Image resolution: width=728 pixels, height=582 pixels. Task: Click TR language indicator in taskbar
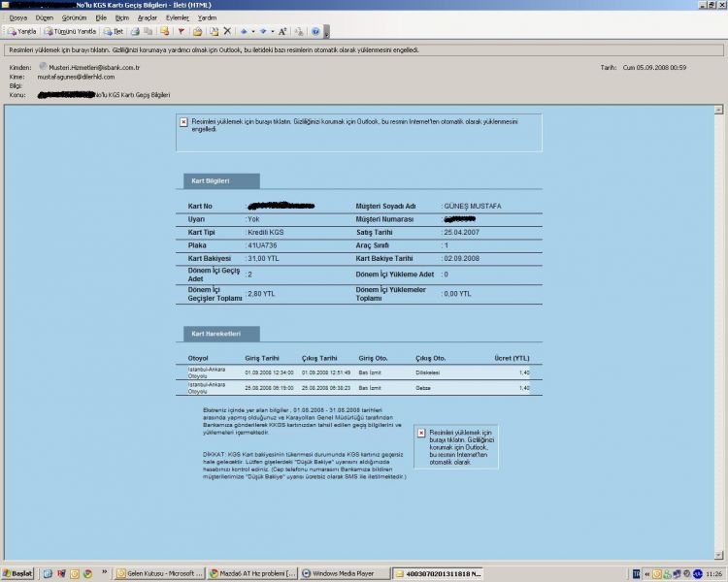tap(636, 574)
